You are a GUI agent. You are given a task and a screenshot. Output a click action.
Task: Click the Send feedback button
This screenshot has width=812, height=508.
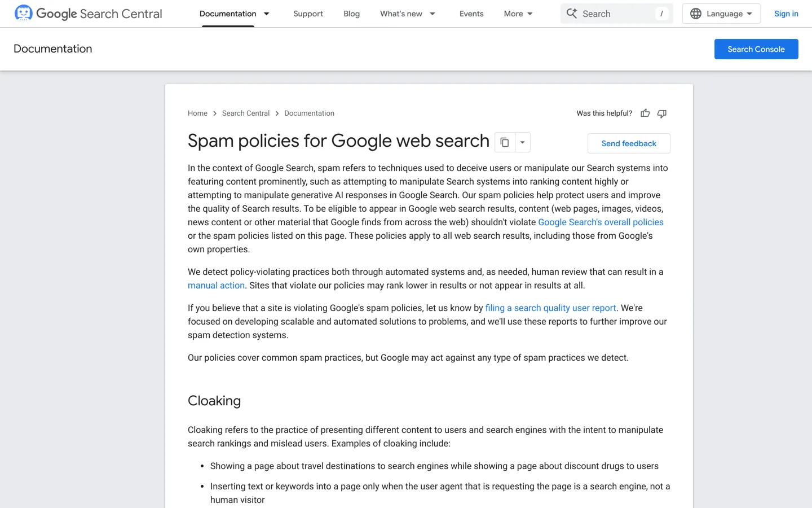point(629,143)
